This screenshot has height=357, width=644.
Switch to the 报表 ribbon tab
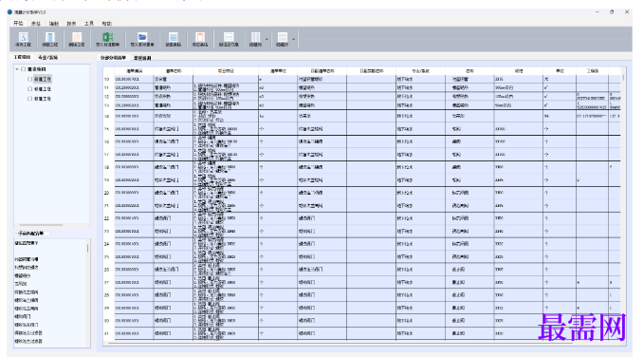click(71, 24)
